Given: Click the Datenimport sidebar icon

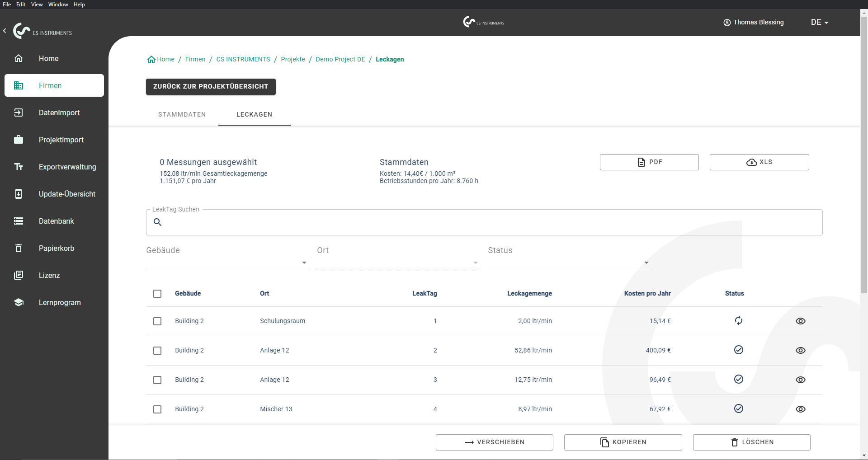Looking at the screenshot, I should click(19, 113).
